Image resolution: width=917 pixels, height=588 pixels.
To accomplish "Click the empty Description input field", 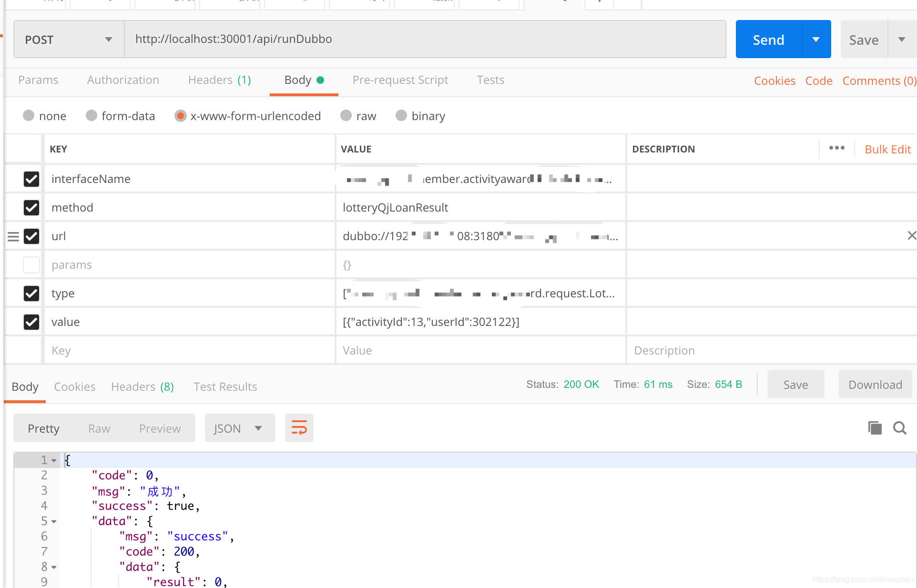I will coord(771,350).
